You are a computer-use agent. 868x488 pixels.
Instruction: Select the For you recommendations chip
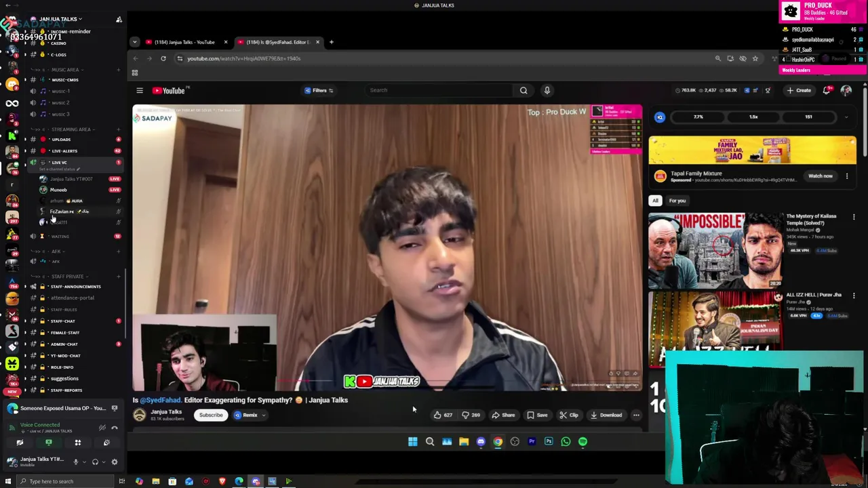pyautogui.click(x=677, y=201)
